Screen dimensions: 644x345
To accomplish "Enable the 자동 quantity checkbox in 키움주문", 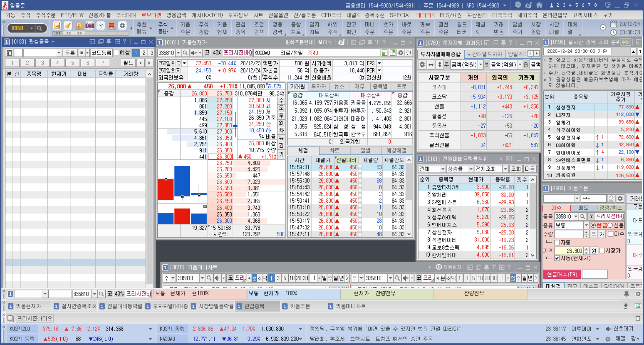I will click(x=557, y=242).
